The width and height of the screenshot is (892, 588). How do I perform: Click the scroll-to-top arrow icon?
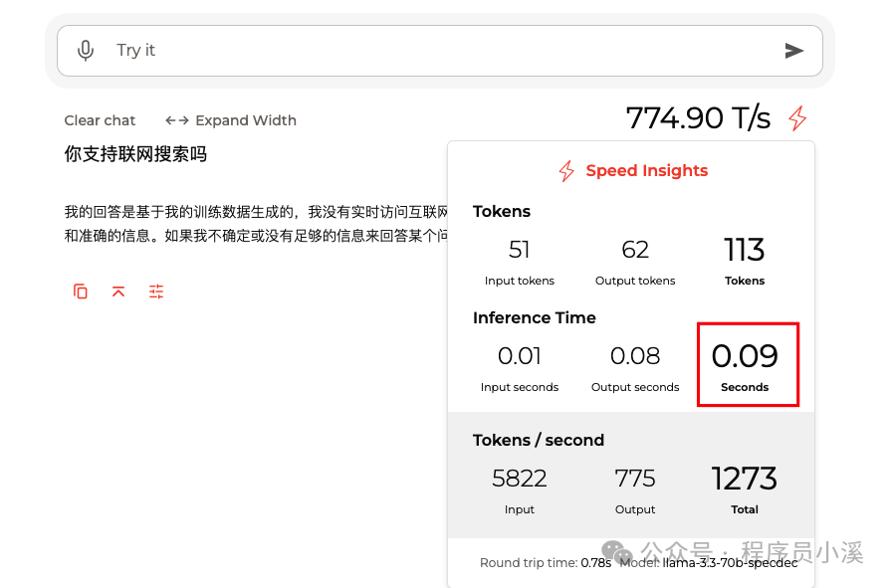pos(118,292)
